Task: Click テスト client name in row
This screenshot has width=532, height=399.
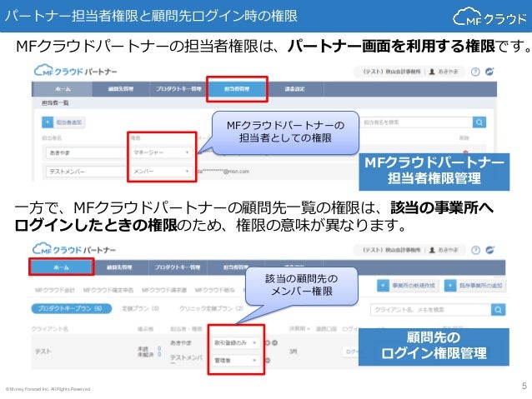Action: point(43,352)
